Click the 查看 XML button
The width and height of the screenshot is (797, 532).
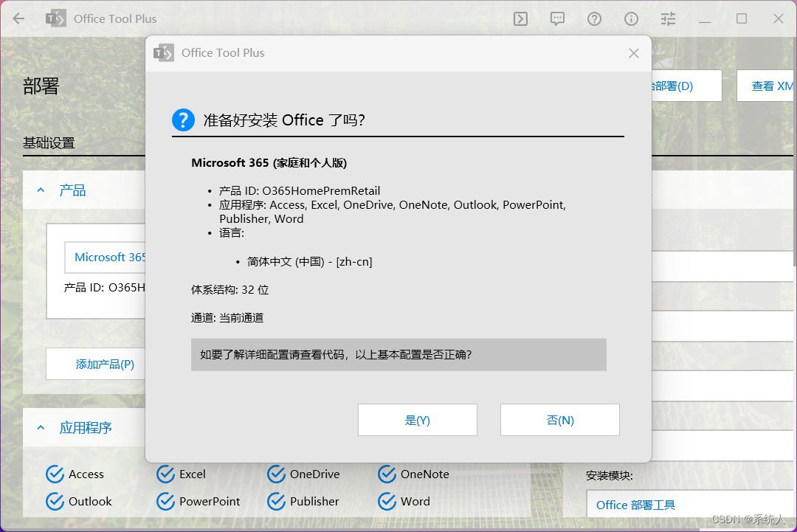767,86
